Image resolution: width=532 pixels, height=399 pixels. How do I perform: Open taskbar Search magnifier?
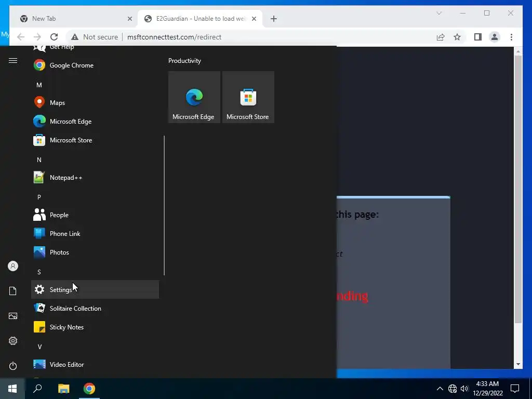pyautogui.click(x=37, y=389)
